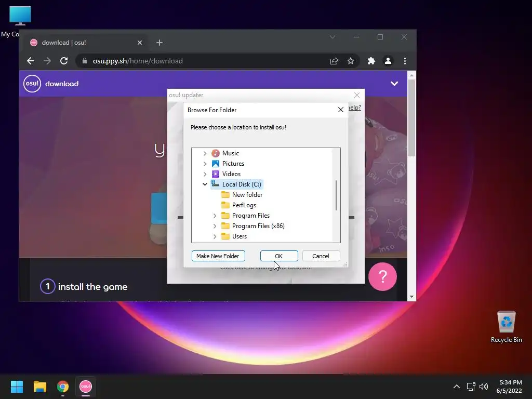The image size is (532, 399).
Task: Confirm folder with OK button
Action: [279, 256]
